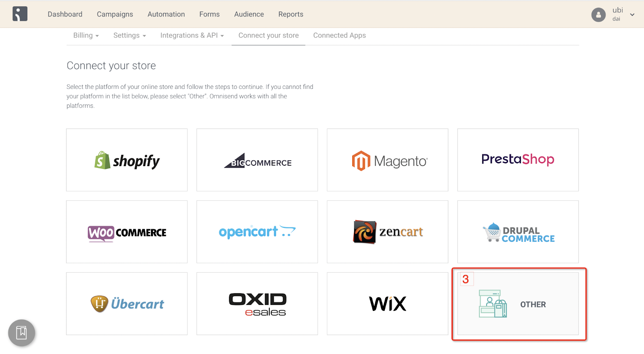Viewport: 644px width, 354px height.
Task: Open the Automation menu item
Action: tap(166, 14)
